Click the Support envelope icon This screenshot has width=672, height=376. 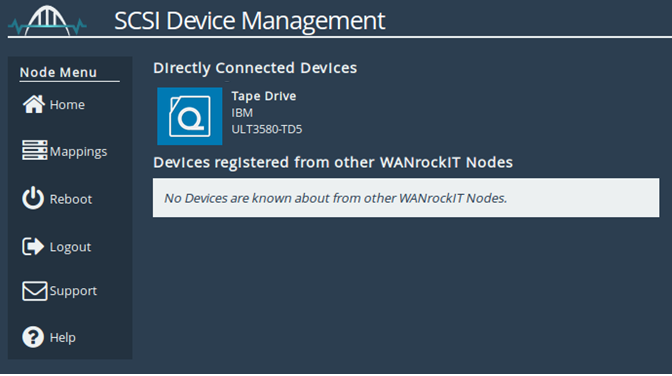[x=34, y=291]
